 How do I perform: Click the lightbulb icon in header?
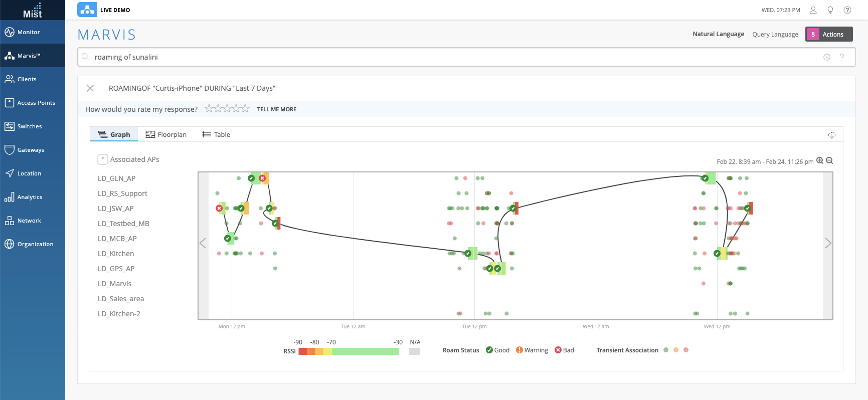click(830, 10)
